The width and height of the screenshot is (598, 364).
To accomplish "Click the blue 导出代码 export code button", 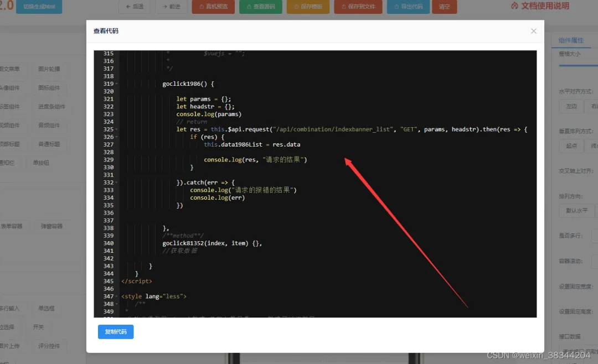I will click(x=408, y=7).
